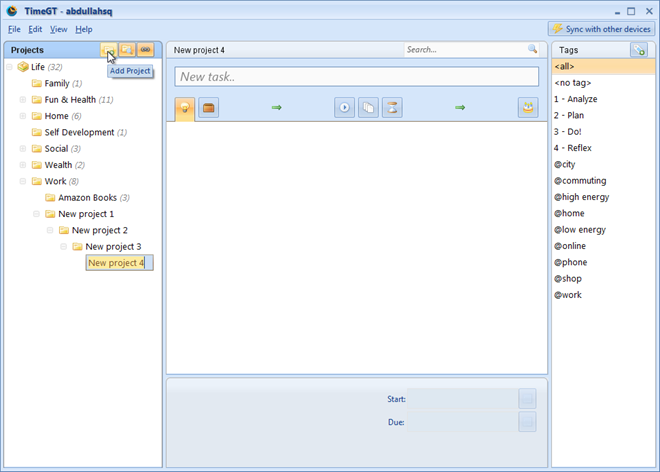660x472 pixels.
Task: Click the add tag icon in Tags header
Action: coord(639,50)
